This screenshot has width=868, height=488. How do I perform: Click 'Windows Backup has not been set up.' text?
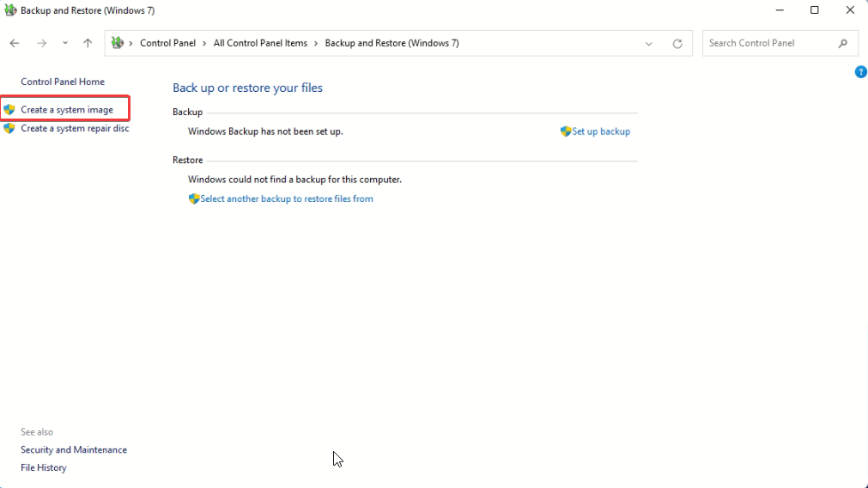(265, 131)
